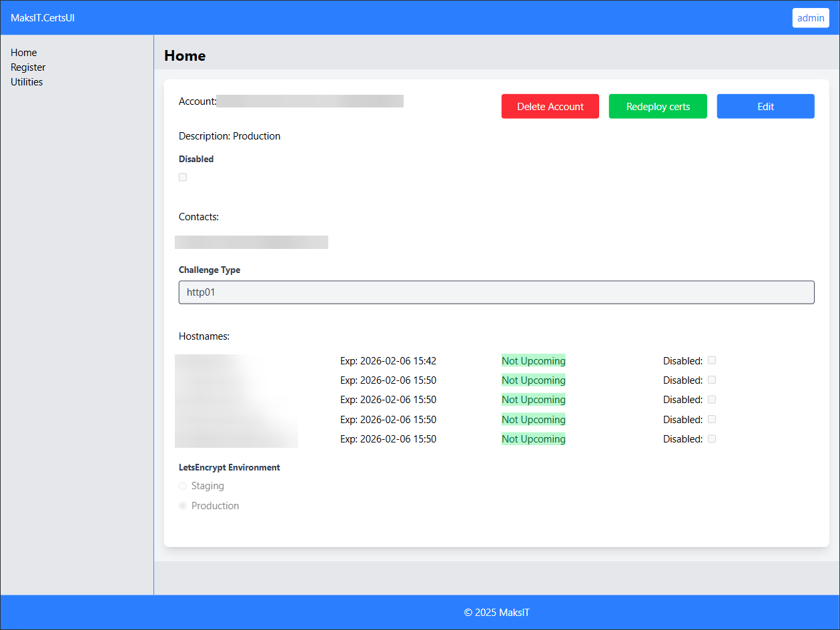The image size is (840, 630).
Task: Toggle Disabled checkbox for the last hostname
Action: coord(712,438)
